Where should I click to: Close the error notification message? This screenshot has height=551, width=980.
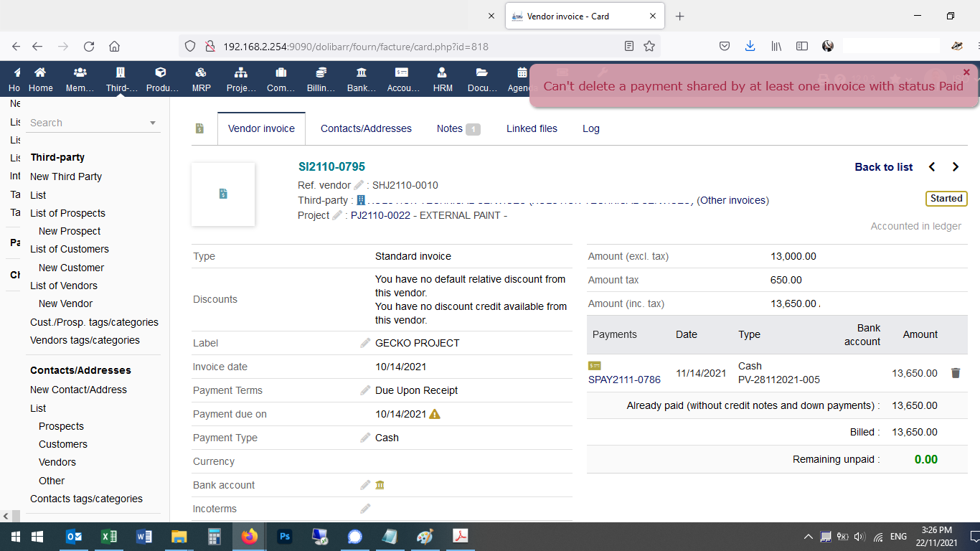pos(966,72)
